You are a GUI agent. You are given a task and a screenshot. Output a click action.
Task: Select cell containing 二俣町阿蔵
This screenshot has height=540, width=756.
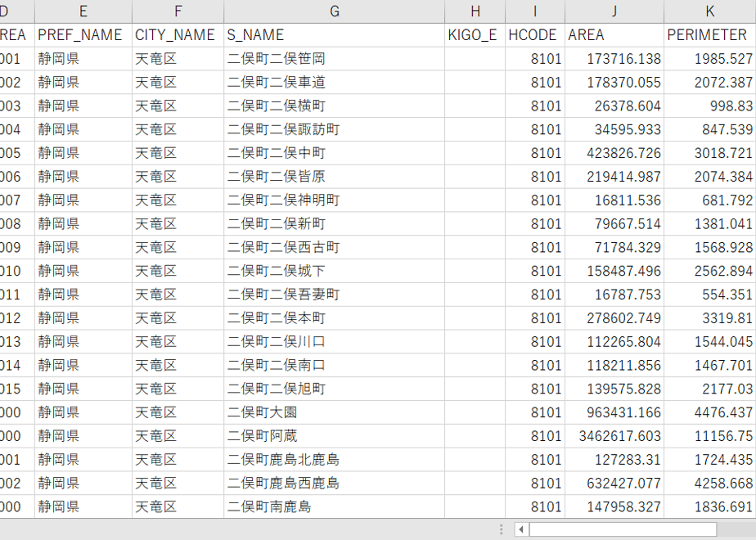coord(334,437)
